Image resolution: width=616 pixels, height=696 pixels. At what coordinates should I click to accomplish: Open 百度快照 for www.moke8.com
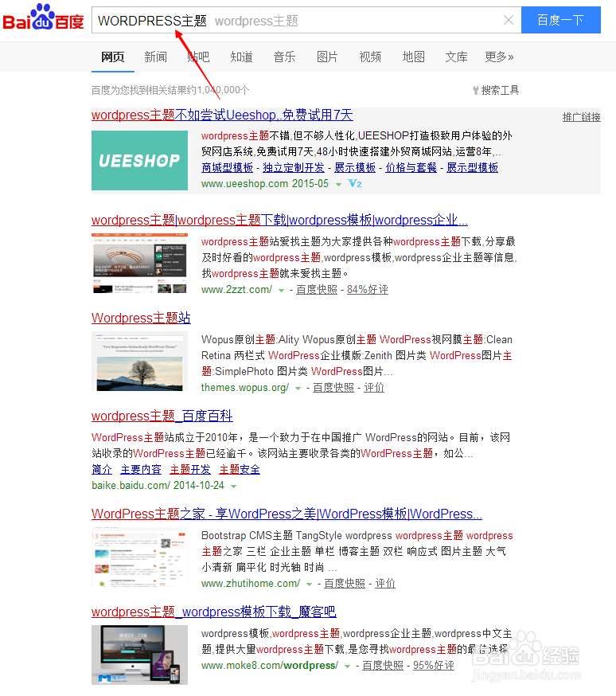point(383,666)
